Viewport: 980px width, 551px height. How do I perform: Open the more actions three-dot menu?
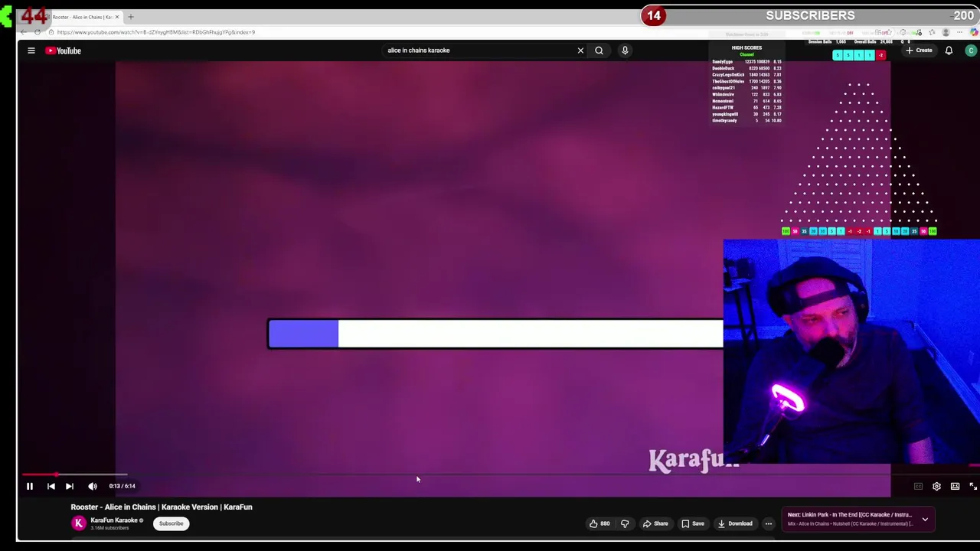769,523
